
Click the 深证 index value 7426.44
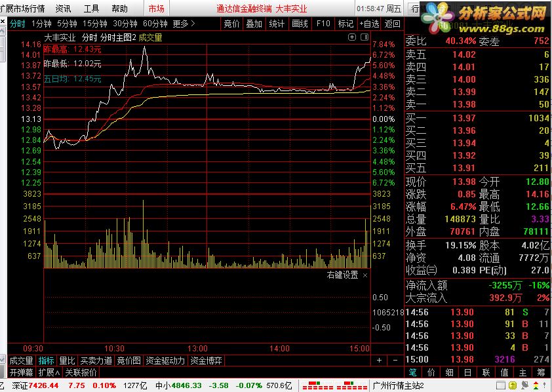[x=44, y=385]
